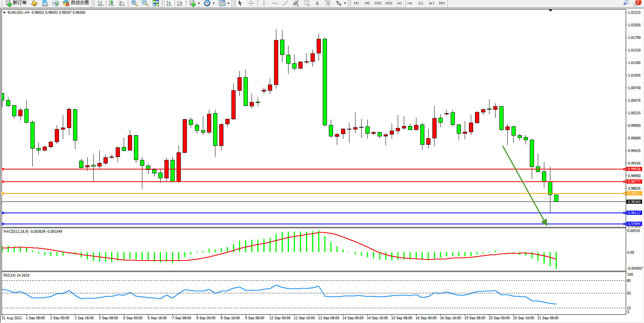Expand the arrows objects dropdown
This screenshot has width=644, height=323.
coord(345,3)
